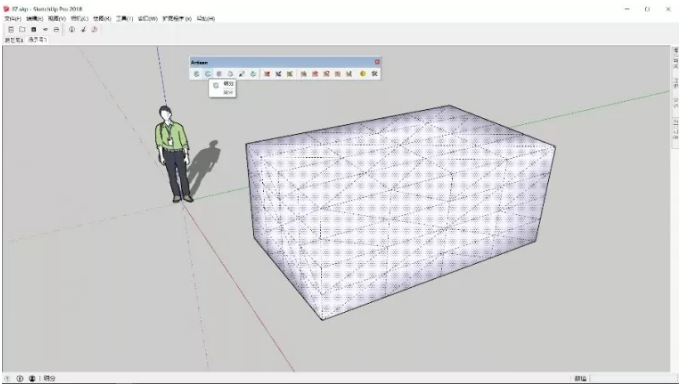Click the Print icon in top toolbar
The image size is (683, 391).
[x=56, y=30]
